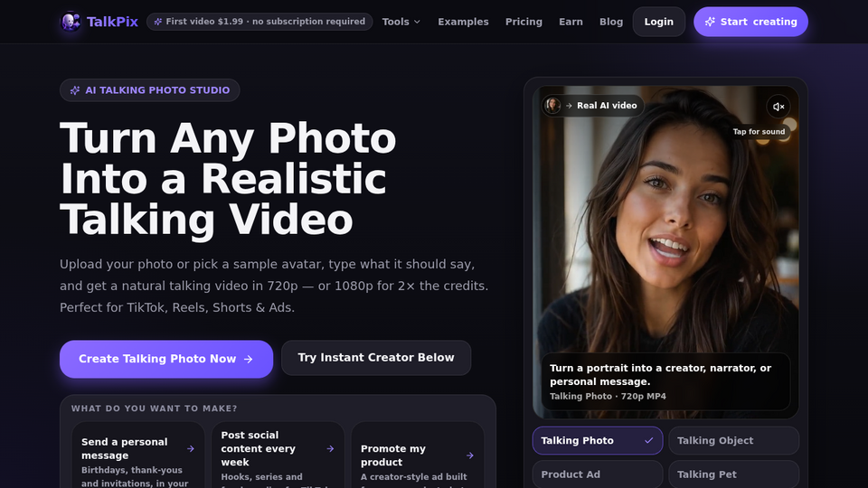Select the Talking Pet tab

click(x=733, y=474)
